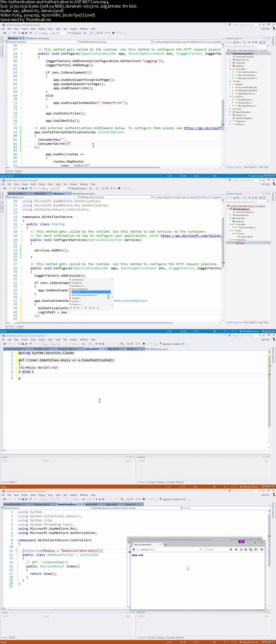Screen dimensions: 276x644
Task: Click Pause debugging in the Index.cshtml editing window
Action: coord(96,344)
